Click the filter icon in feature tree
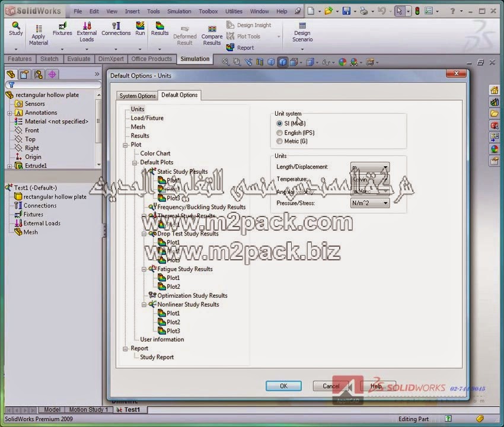The height and width of the screenshot is (427, 504). click(12, 85)
